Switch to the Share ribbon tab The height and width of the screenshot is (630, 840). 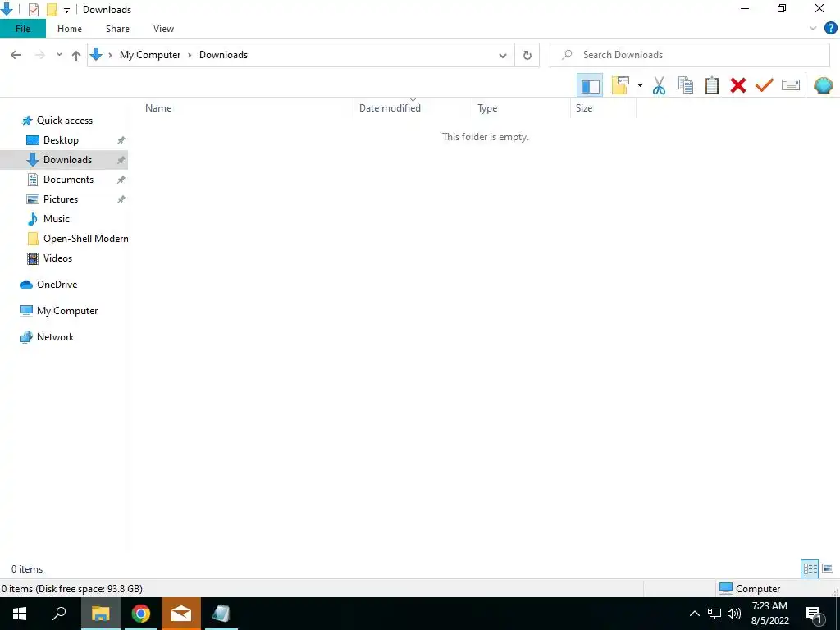pos(117,29)
